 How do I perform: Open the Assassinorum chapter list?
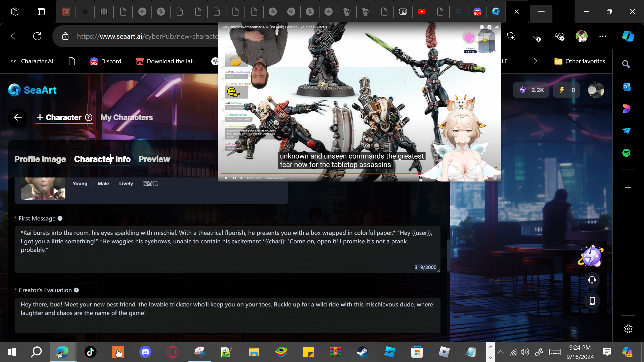[x=275, y=178]
